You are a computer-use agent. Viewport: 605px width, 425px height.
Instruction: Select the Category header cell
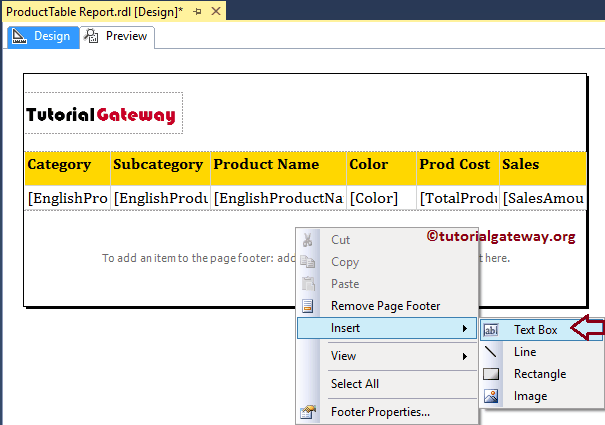click(68, 168)
